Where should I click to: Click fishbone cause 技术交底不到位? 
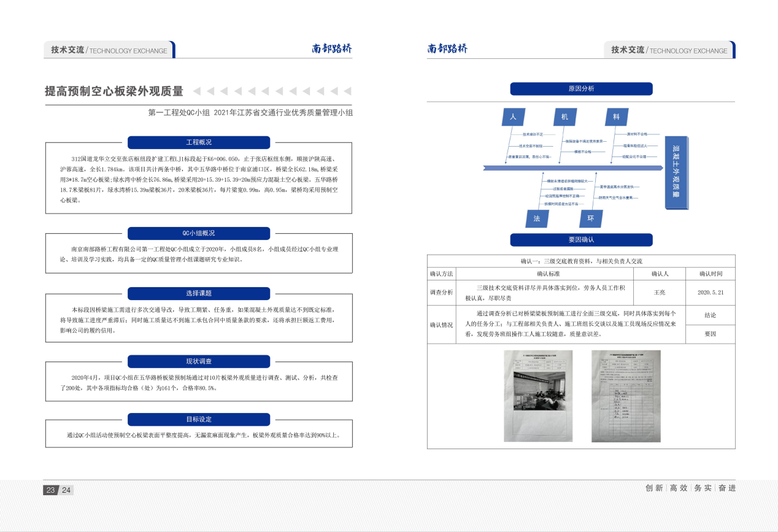click(531, 146)
